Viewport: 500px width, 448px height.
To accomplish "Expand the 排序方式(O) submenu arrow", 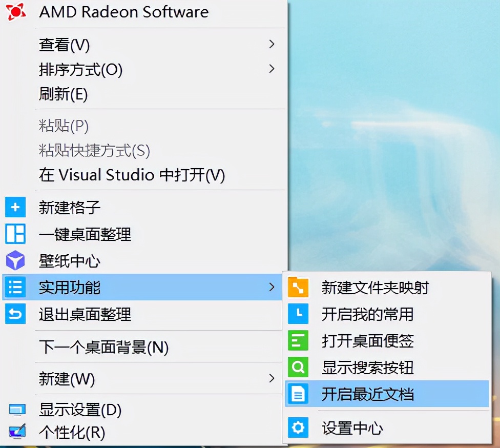I will [272, 69].
